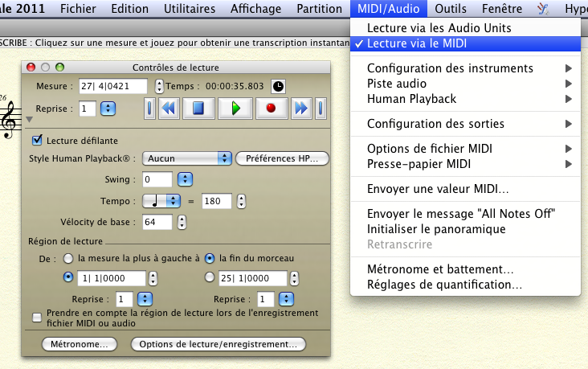Screen dimensions: 588x369
Task: Click the script icon in the menu bar
Action: tap(543, 8)
